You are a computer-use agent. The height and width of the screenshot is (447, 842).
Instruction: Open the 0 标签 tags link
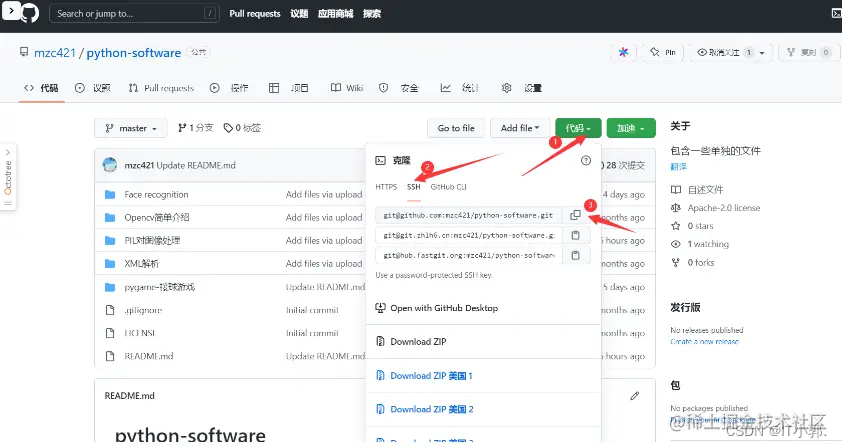(242, 128)
